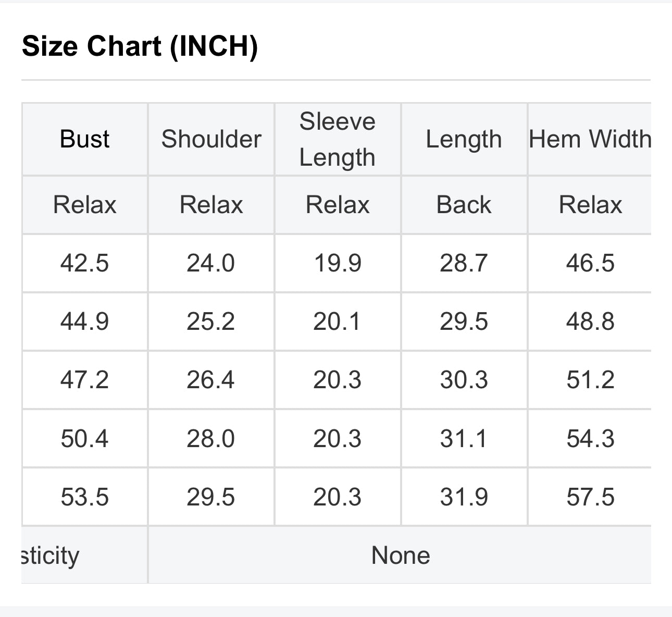This screenshot has width=672, height=617.
Task: Click the 28.7 length cell
Action: pos(464,263)
